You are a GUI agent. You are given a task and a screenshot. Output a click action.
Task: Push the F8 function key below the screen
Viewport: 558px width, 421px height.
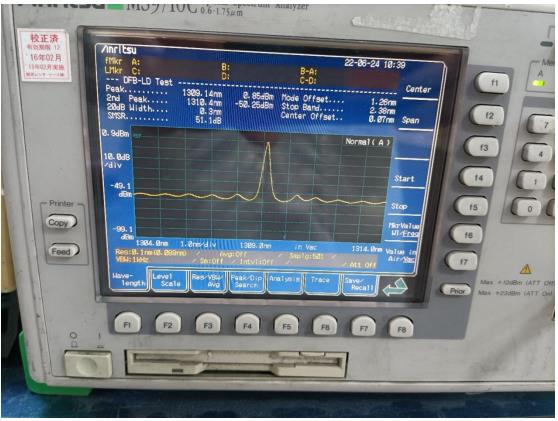pyautogui.click(x=401, y=328)
